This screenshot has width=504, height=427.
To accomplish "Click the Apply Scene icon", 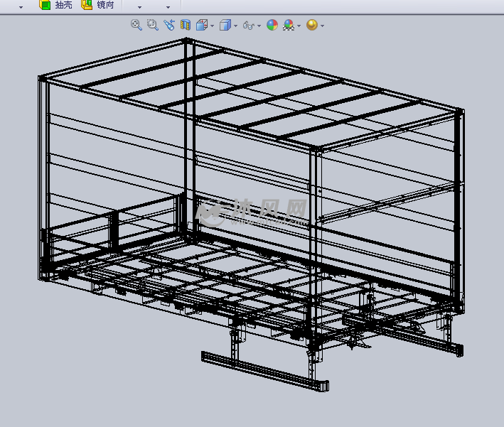I will [x=289, y=25].
